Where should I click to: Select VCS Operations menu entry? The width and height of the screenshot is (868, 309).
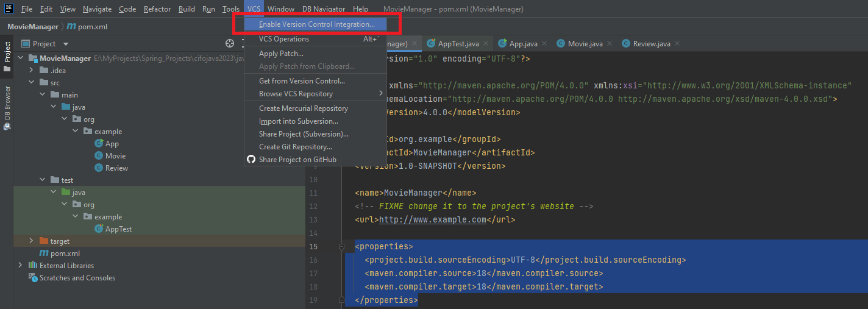[x=316, y=39]
